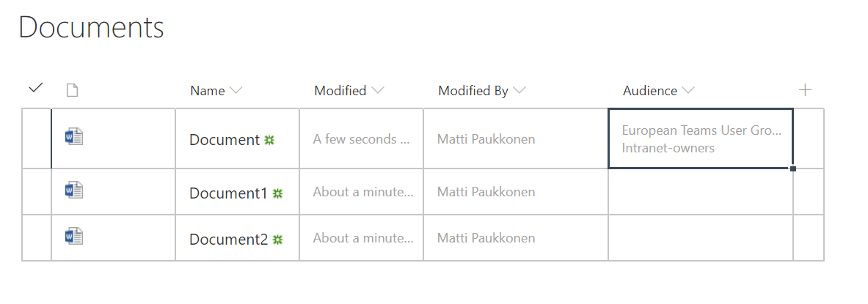The height and width of the screenshot is (304, 868).
Task: Select the row checkbox for Document1
Action: (x=36, y=192)
